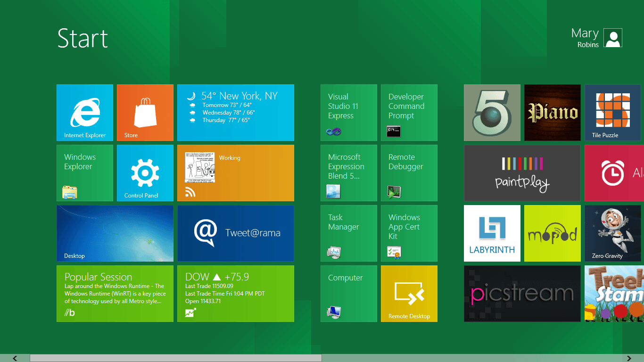Open the Windows Store
Image resolution: width=644 pixels, height=362 pixels.
tap(145, 113)
